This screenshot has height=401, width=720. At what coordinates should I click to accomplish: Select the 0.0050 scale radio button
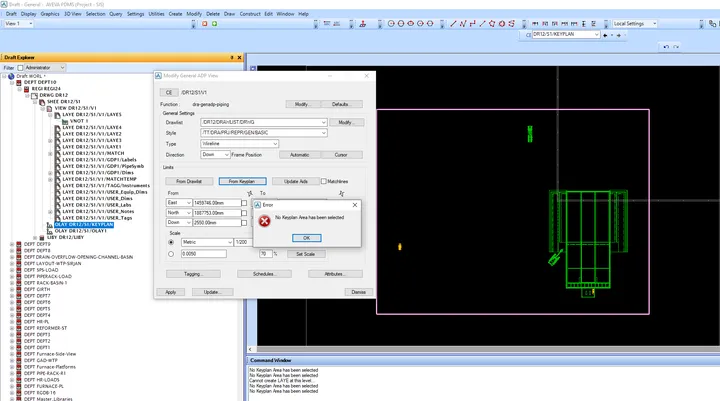(171, 254)
